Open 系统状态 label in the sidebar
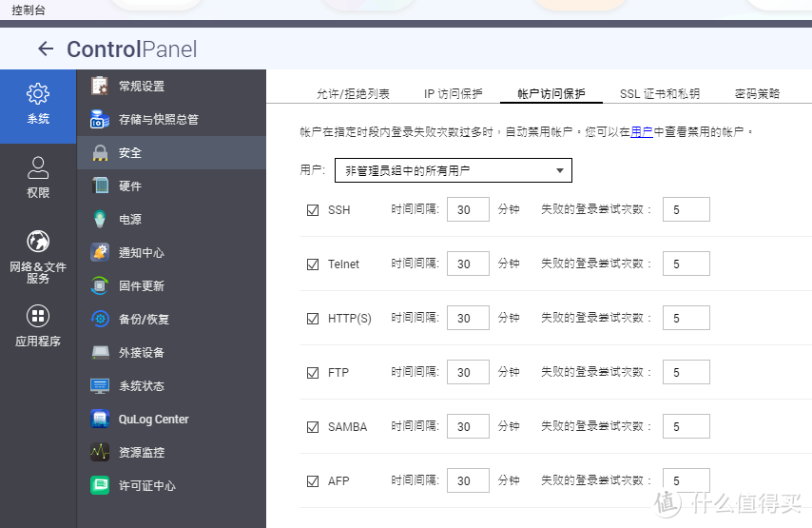 142,386
